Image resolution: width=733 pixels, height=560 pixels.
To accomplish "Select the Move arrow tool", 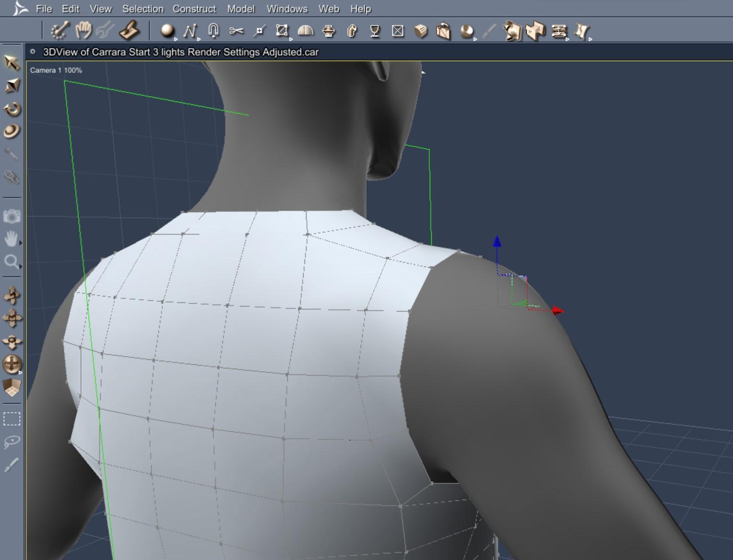I will [12, 62].
